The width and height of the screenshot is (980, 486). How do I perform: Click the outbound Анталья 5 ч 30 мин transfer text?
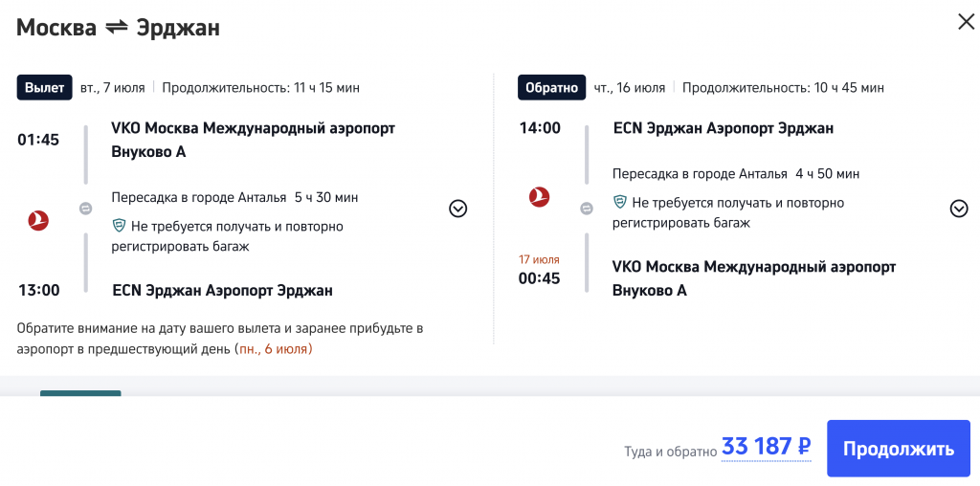[x=234, y=197]
